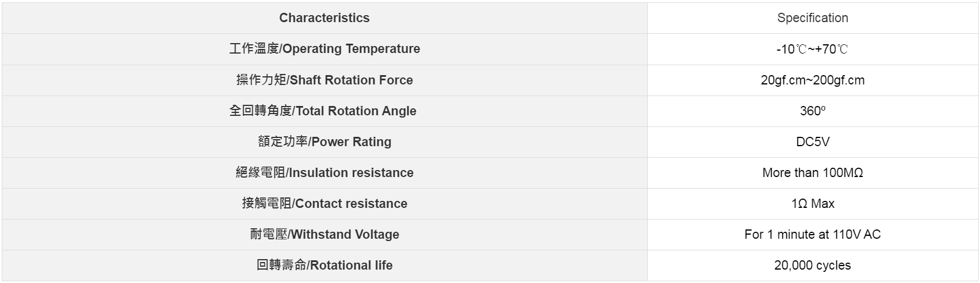Click the 360º specification value
The image size is (980, 283).
(812, 111)
